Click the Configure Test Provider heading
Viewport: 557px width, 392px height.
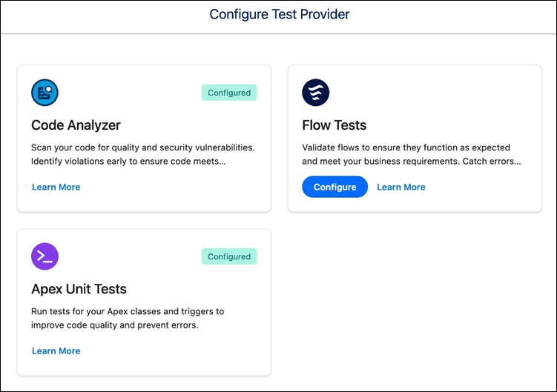(x=280, y=14)
